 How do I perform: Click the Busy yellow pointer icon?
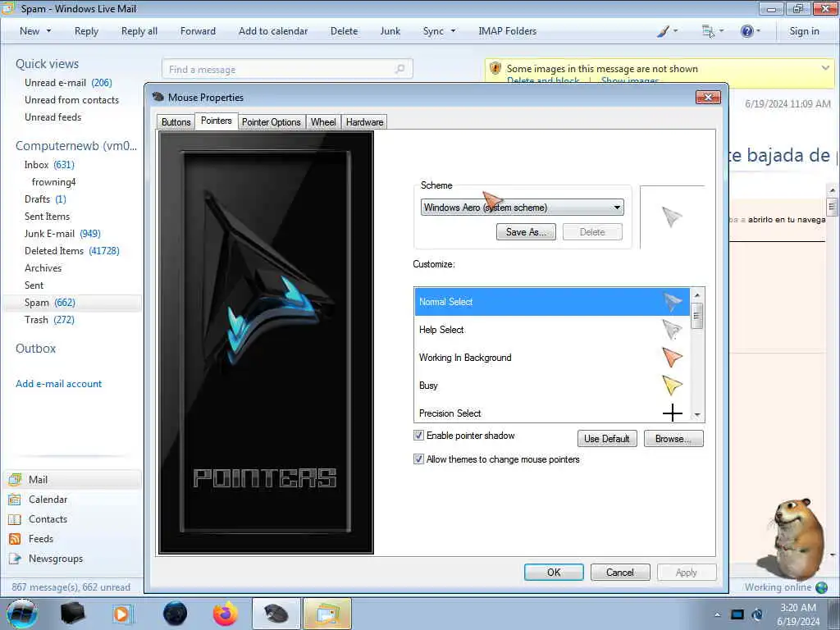click(672, 386)
